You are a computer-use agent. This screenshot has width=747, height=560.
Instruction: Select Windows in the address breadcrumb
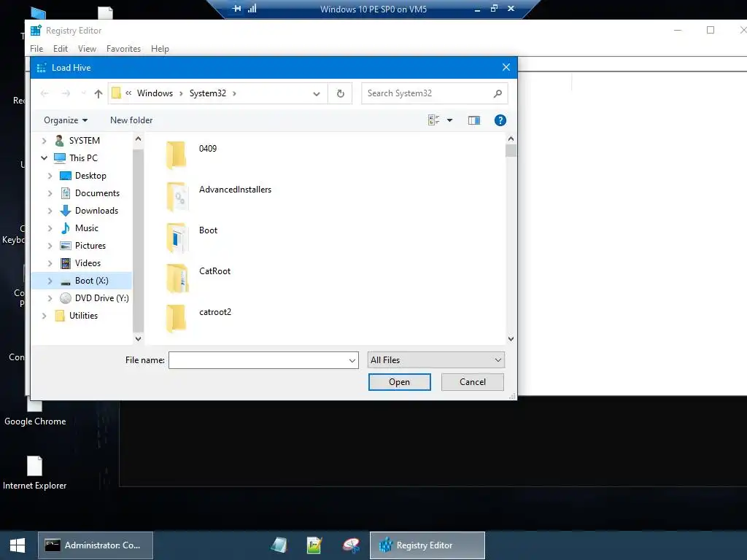click(155, 93)
